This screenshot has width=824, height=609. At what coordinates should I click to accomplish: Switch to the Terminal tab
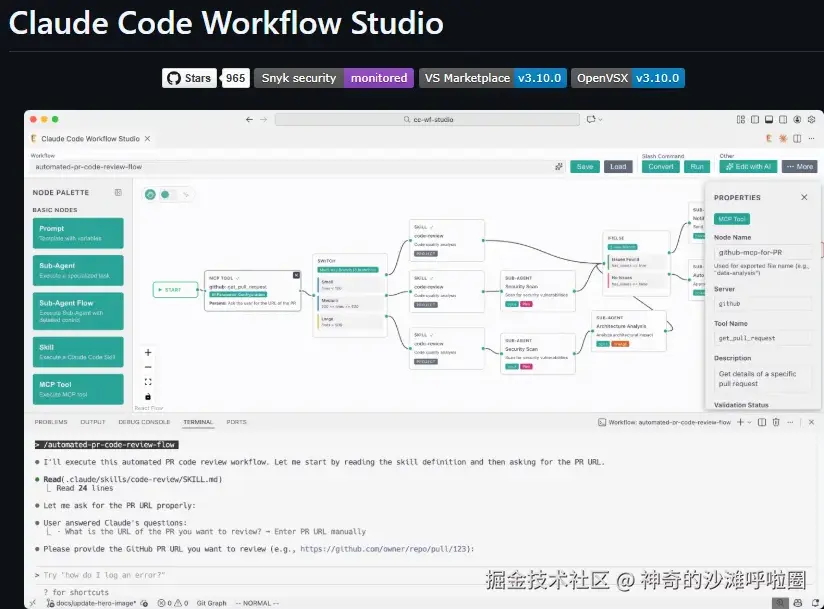pyautogui.click(x=198, y=422)
